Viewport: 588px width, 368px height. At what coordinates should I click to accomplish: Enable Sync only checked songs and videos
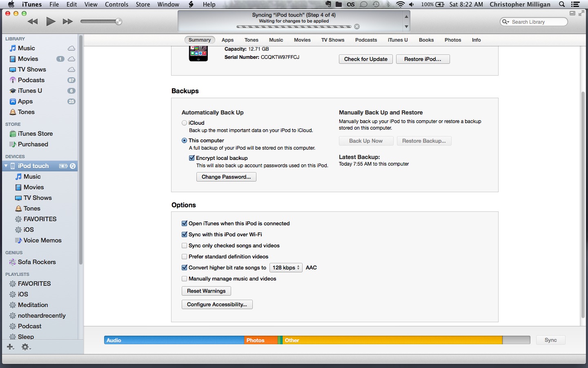[x=184, y=245]
